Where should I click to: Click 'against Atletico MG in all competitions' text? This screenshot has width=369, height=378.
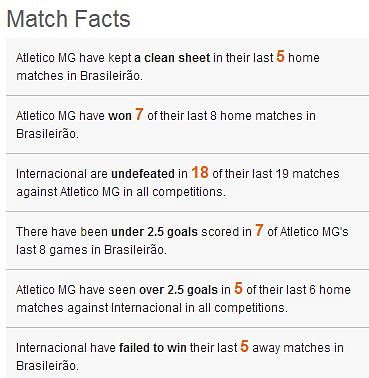[x=121, y=192]
